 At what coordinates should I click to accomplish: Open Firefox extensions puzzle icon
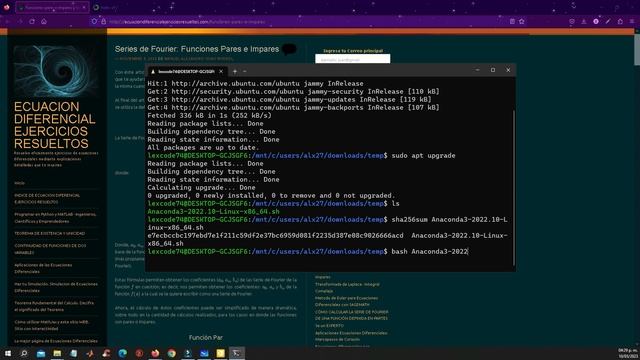(x=620, y=22)
